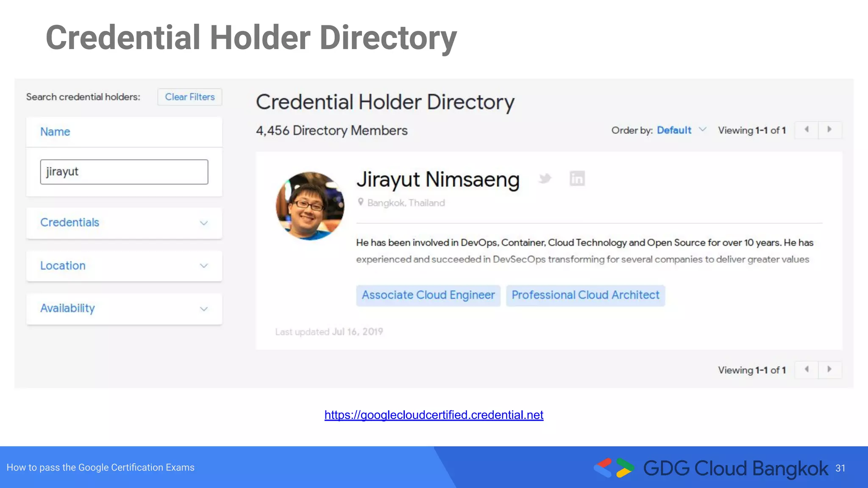This screenshot has width=868, height=488.
Task: Click the bottom Viewing 1-1 of 1 text
Action: (752, 370)
